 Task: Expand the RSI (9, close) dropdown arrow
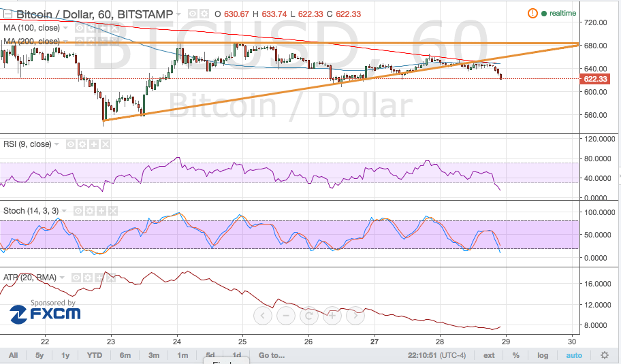click(x=57, y=144)
